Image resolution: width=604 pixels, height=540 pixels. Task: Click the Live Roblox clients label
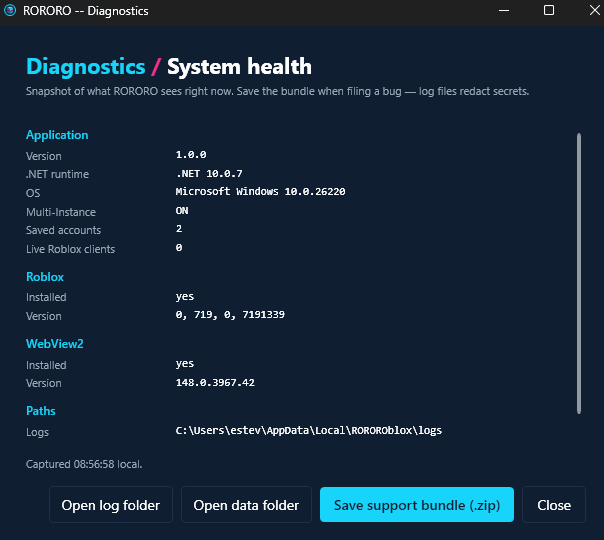tap(70, 249)
